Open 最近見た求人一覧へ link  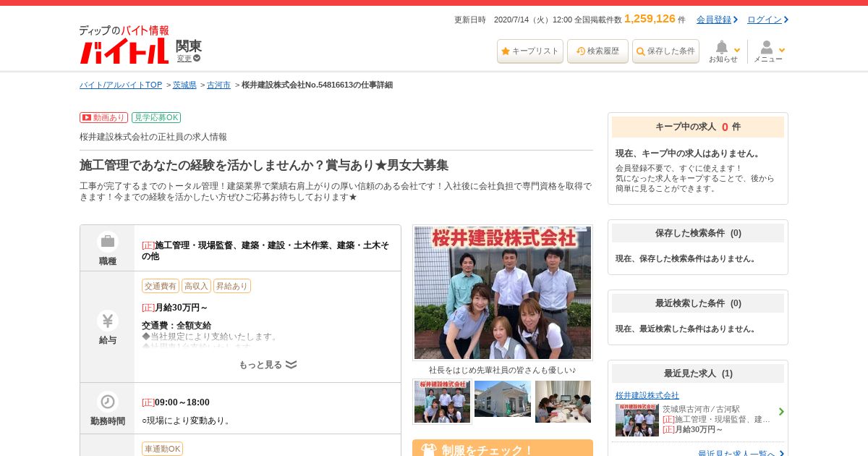coord(736,454)
